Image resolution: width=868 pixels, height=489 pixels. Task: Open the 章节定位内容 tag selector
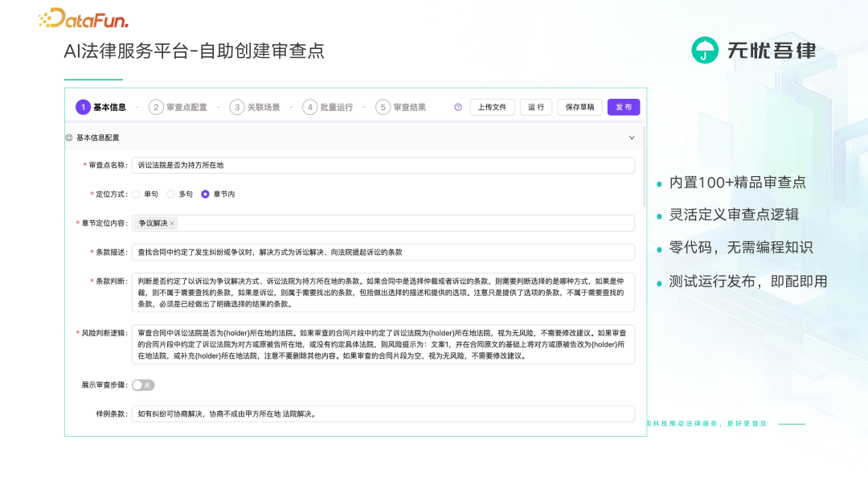[383, 223]
